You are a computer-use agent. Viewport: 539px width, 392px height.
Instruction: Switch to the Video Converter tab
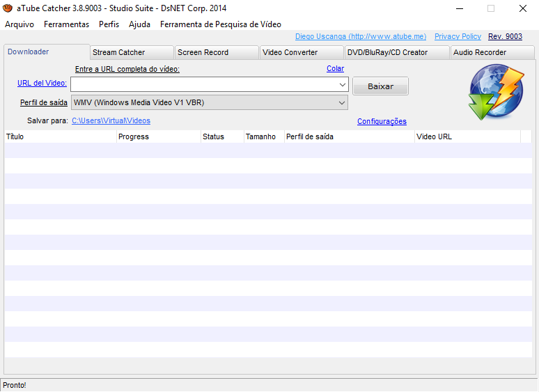pos(302,52)
